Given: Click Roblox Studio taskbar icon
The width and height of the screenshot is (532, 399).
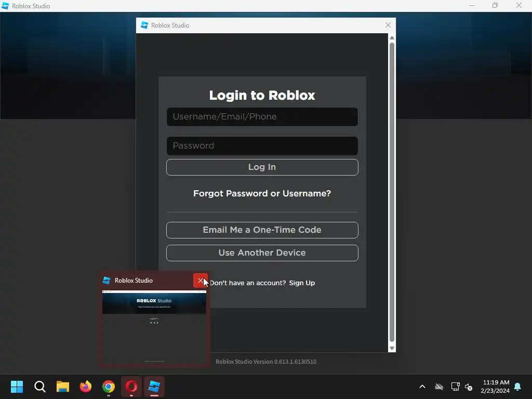Looking at the screenshot, I should click(154, 387).
